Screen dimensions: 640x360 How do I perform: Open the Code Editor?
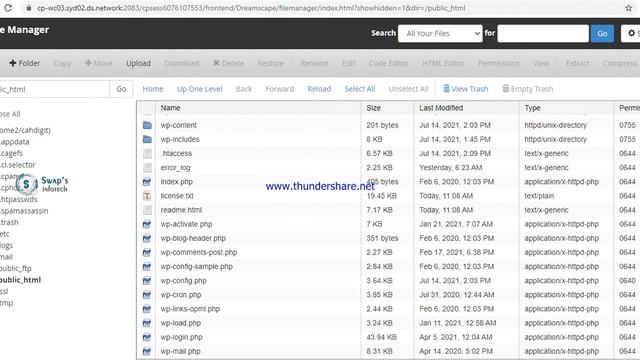[x=389, y=63]
